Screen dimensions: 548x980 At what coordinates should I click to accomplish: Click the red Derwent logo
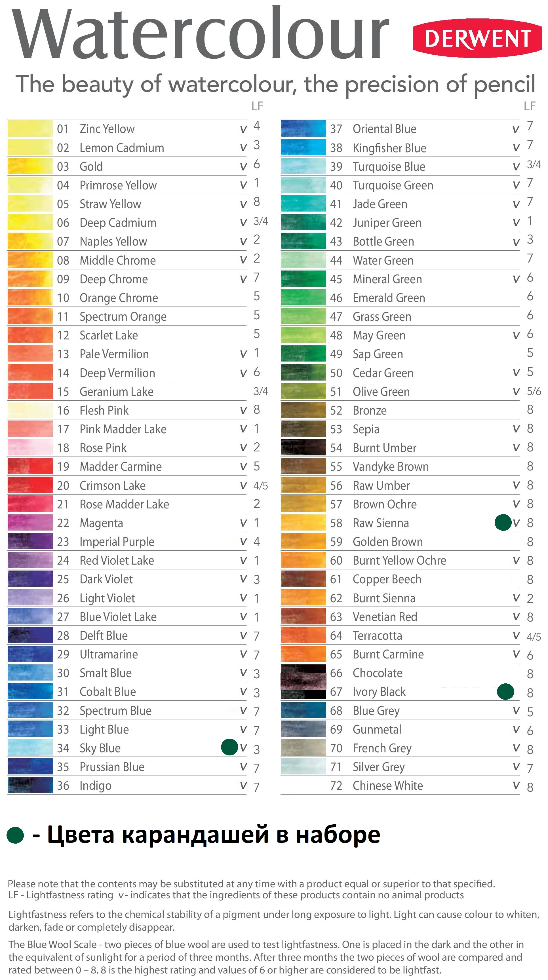pyautogui.click(x=477, y=38)
